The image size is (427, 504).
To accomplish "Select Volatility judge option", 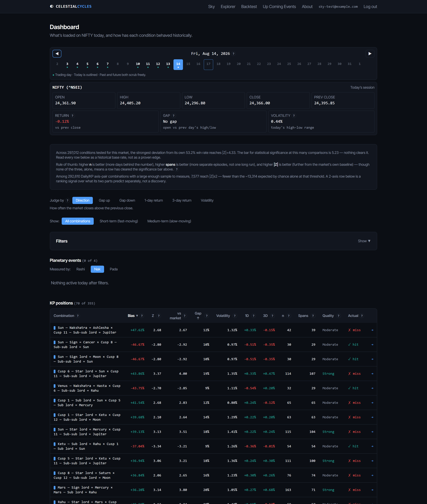I will pyautogui.click(x=207, y=200).
